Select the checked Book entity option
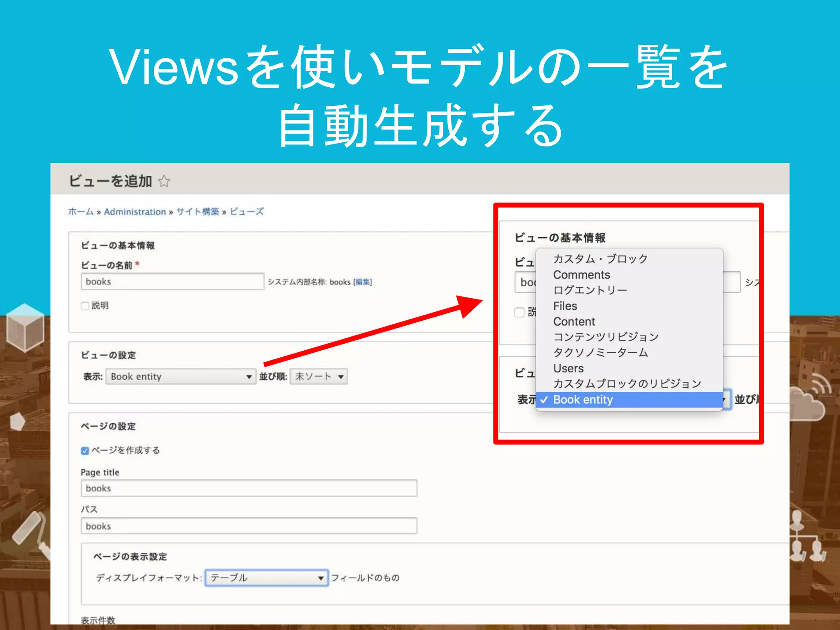This screenshot has height=630, width=840. click(x=629, y=400)
